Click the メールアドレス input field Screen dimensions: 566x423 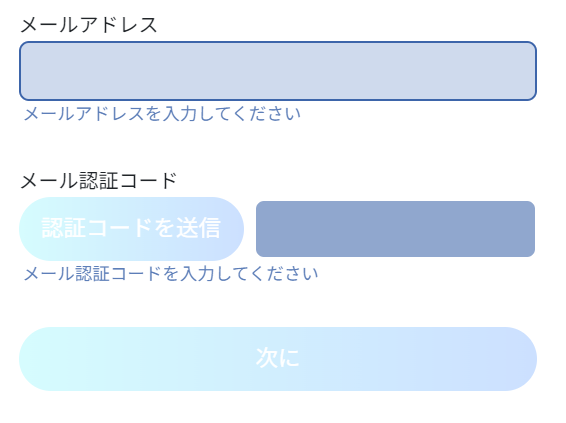click(278, 71)
